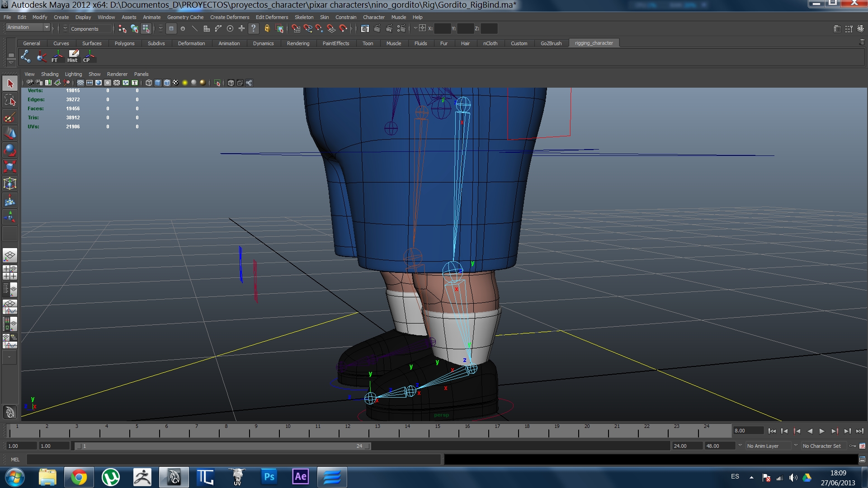Toggle the viewport grid display icon

coord(80,83)
